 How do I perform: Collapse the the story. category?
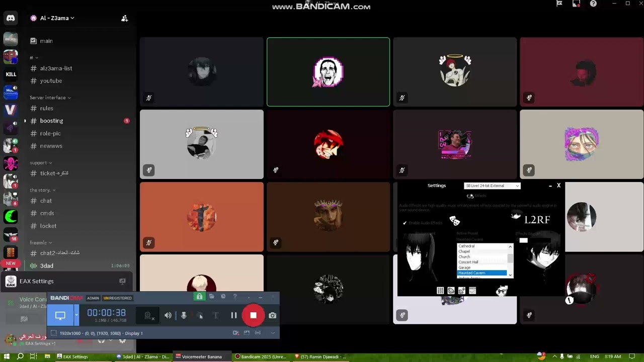click(43, 190)
